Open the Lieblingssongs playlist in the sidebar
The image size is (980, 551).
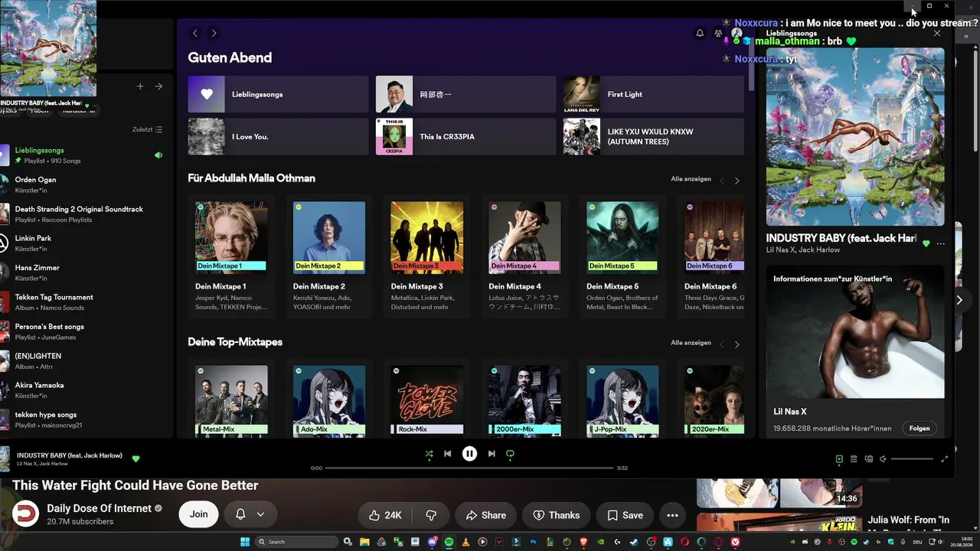pyautogui.click(x=82, y=155)
